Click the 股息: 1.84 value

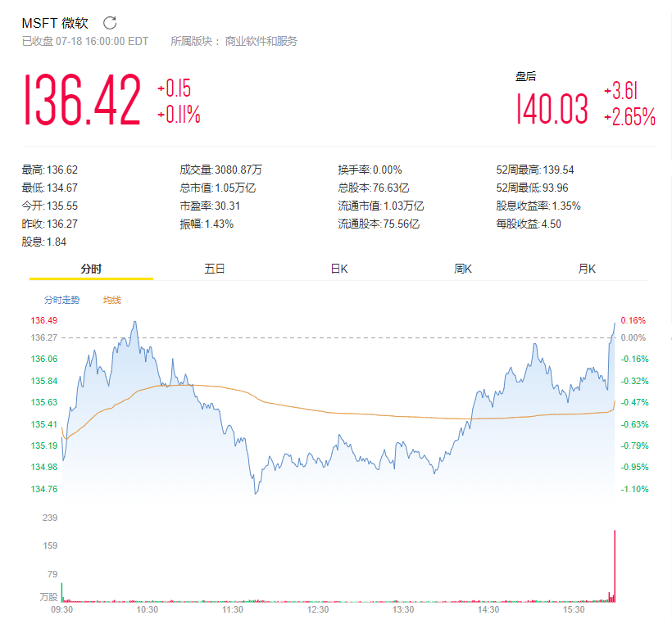pyautogui.click(x=44, y=242)
